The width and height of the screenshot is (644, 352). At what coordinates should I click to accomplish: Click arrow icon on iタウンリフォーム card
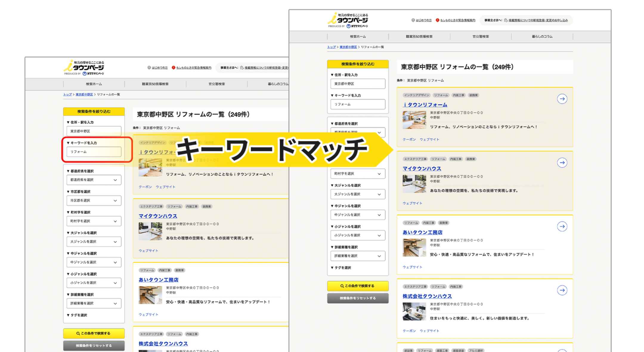562,99
